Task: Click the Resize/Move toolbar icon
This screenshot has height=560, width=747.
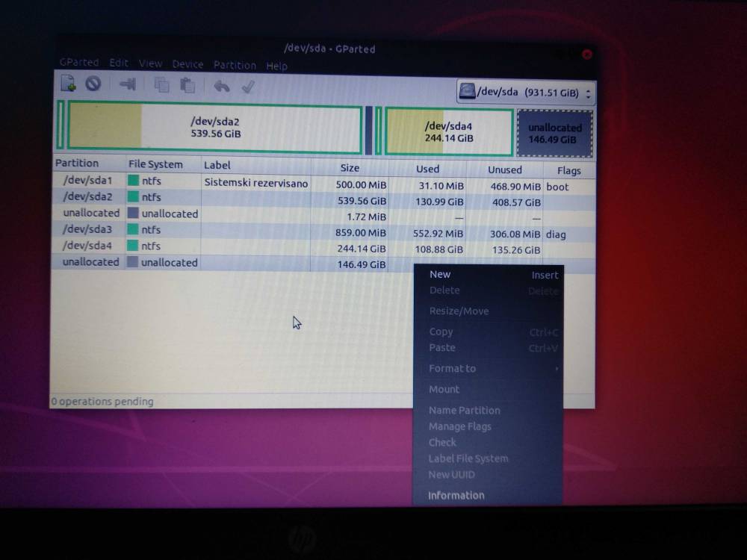Action: [127, 85]
